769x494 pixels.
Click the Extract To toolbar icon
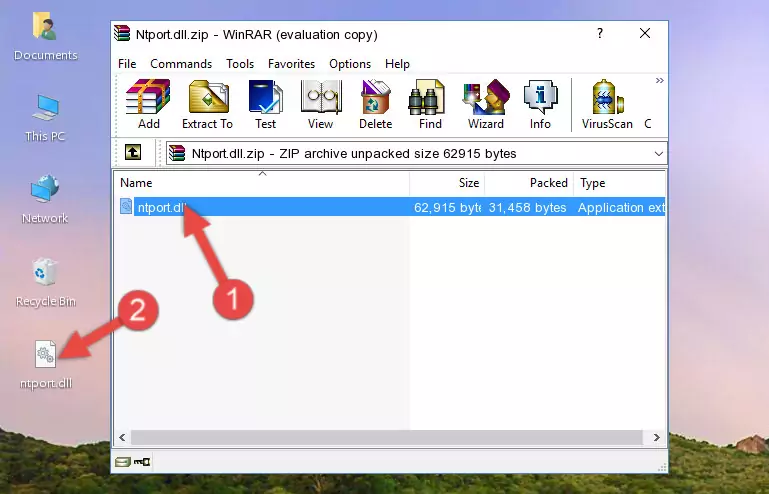pos(207,104)
